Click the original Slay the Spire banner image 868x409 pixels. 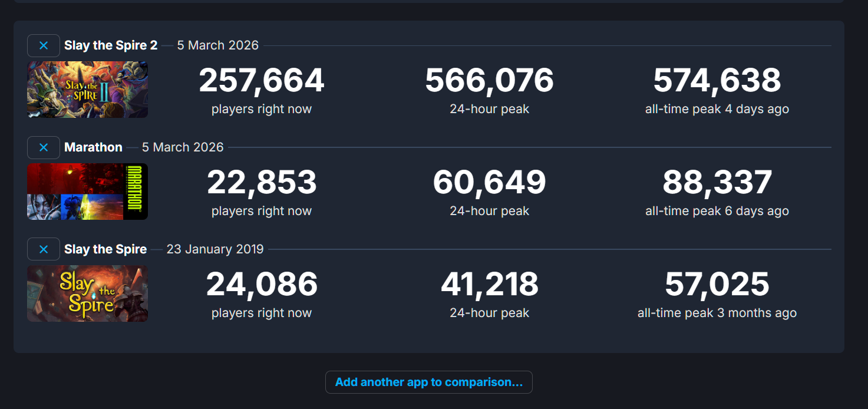(87, 293)
